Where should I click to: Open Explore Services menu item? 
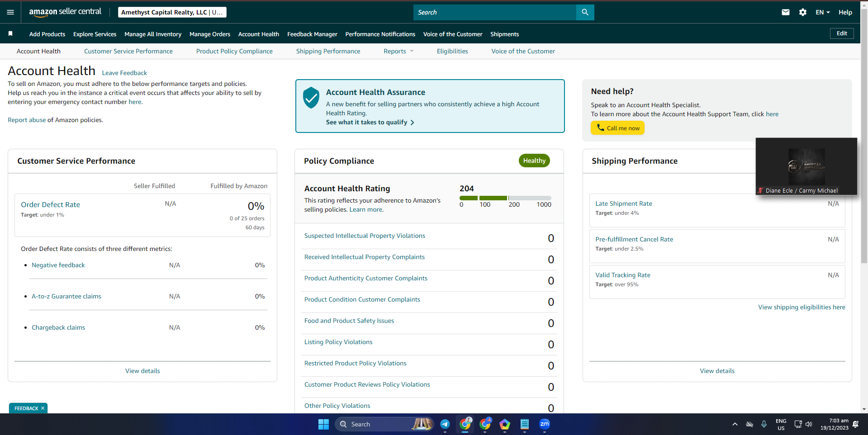[95, 34]
